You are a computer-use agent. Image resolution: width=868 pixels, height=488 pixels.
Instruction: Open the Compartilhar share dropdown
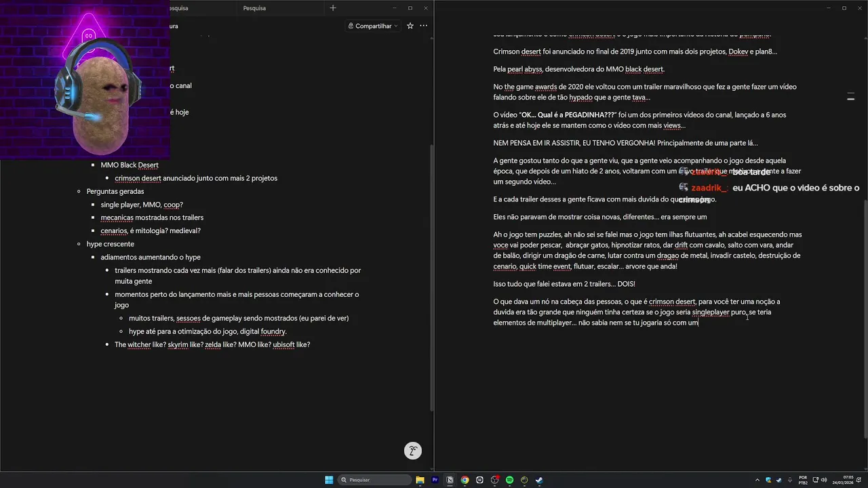pyautogui.click(x=372, y=26)
